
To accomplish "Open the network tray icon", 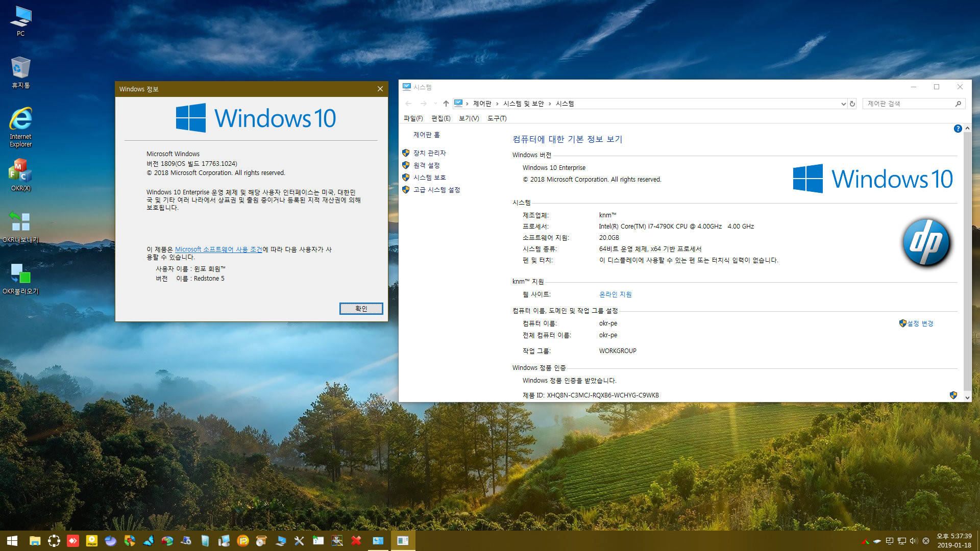I will point(902,541).
